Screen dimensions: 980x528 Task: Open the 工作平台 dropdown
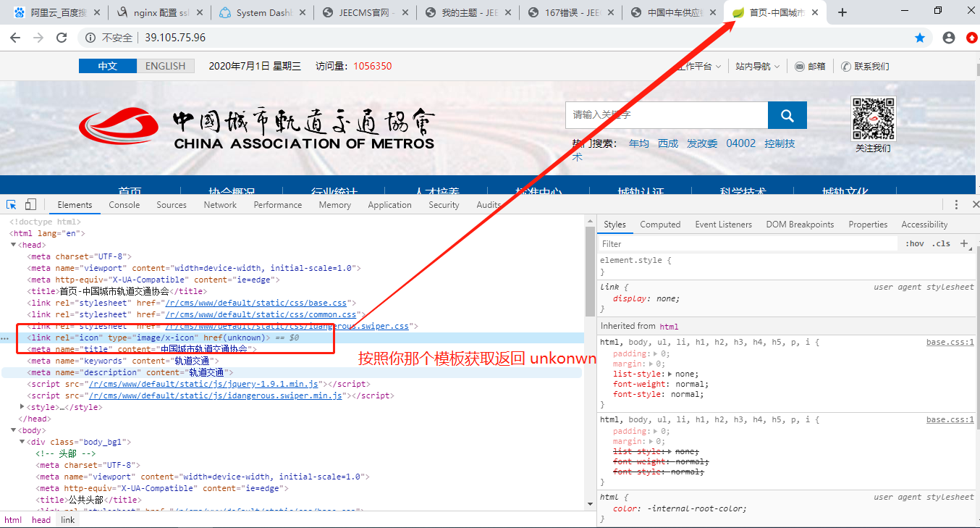(699, 66)
